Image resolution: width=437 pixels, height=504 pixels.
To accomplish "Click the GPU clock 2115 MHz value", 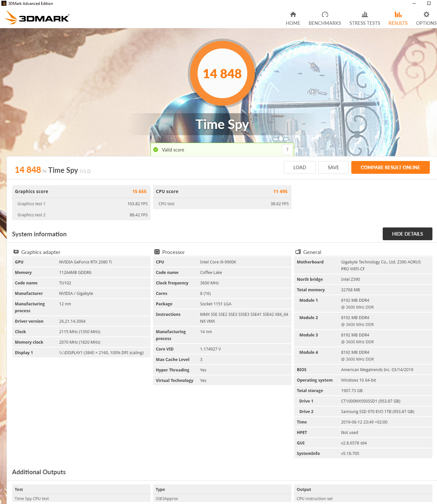I will click(x=79, y=332).
